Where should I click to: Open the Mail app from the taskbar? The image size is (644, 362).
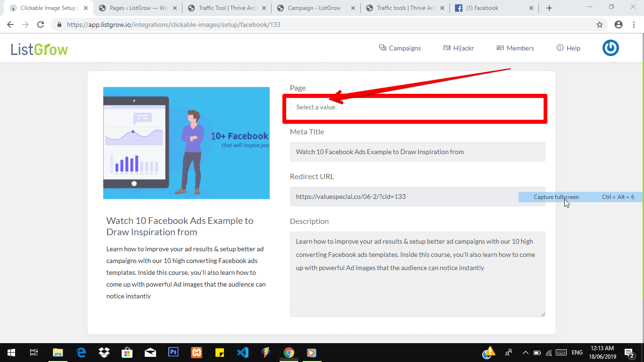[x=150, y=353]
